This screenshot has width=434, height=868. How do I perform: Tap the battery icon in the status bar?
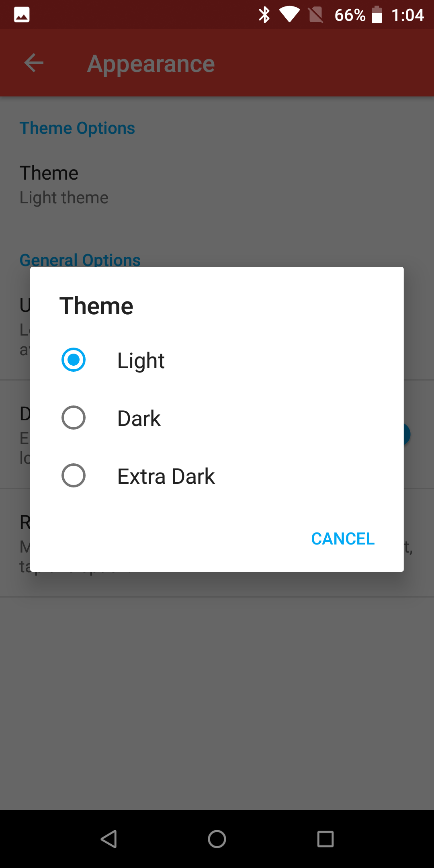[377, 14]
